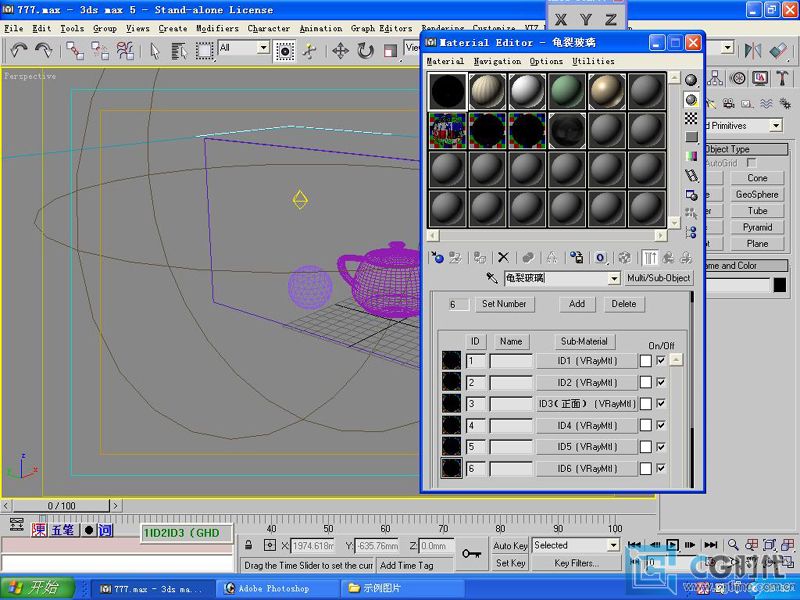Activate the Select and Move tool

tap(340, 51)
